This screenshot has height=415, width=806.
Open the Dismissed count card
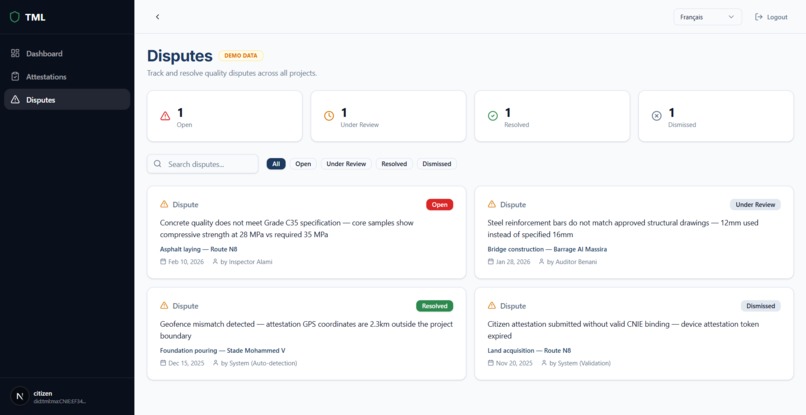click(x=716, y=116)
